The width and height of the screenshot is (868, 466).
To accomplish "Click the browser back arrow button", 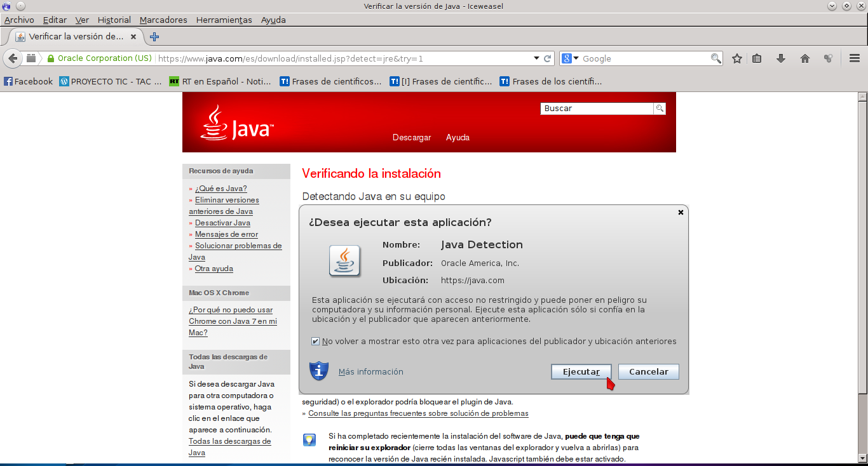I will [13, 58].
